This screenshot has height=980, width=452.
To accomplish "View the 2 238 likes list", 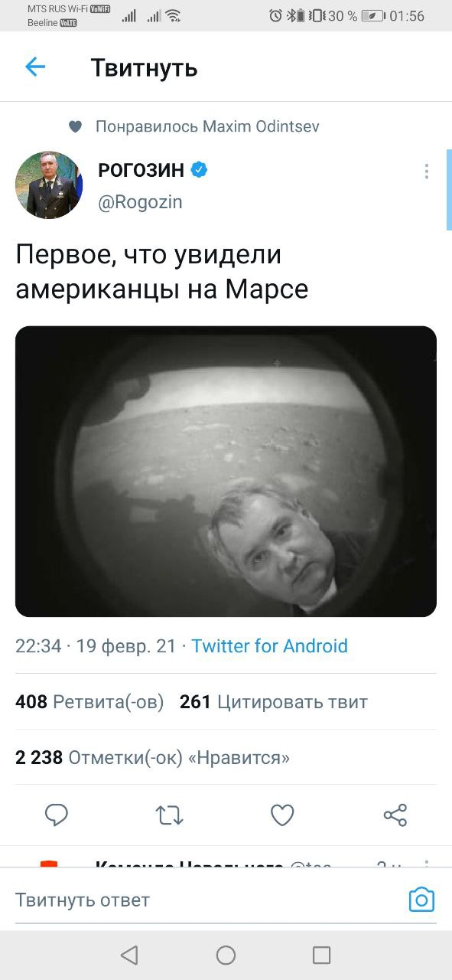I will [153, 758].
